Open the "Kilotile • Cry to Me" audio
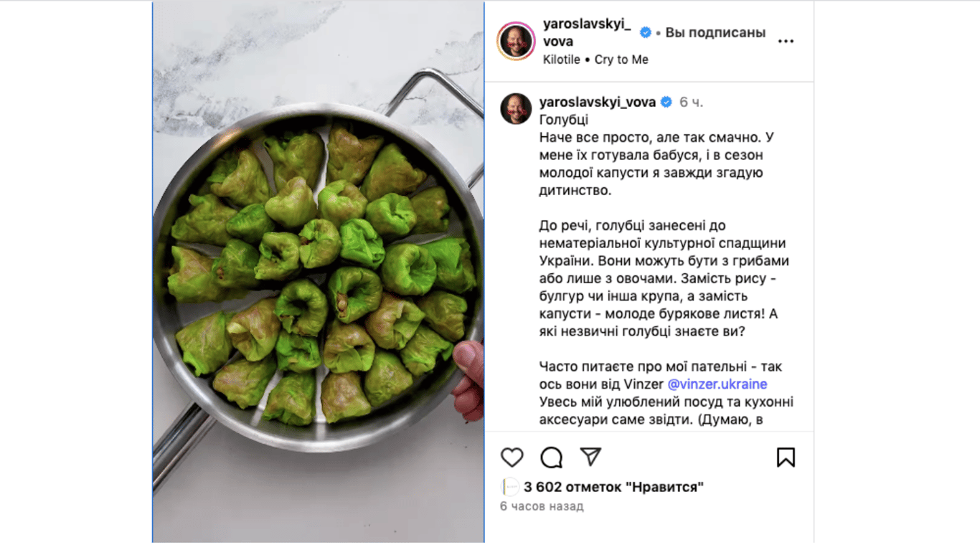The width and height of the screenshot is (980, 550). coord(595,60)
